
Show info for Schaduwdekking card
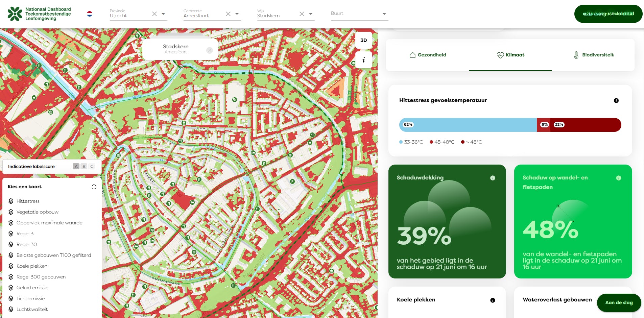tap(493, 178)
